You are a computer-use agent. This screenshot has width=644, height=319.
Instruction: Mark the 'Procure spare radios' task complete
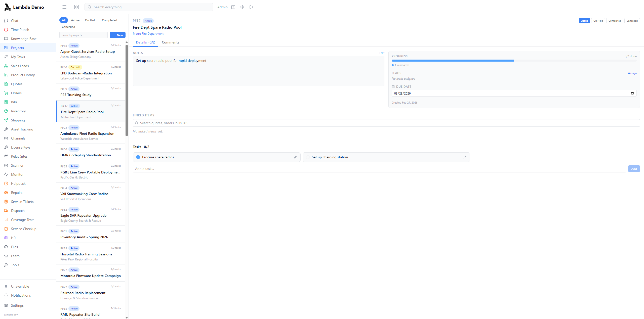click(x=138, y=157)
